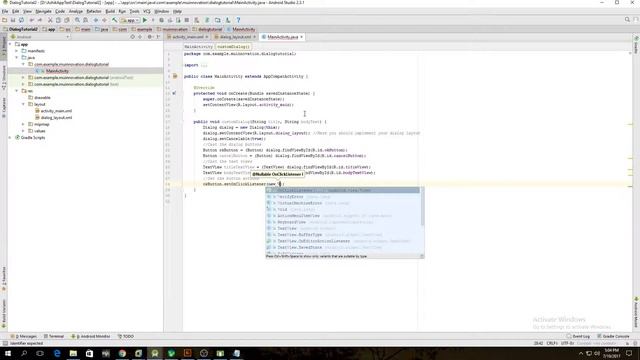
Task: Click the Help question mark icon
Action: coord(238,20)
